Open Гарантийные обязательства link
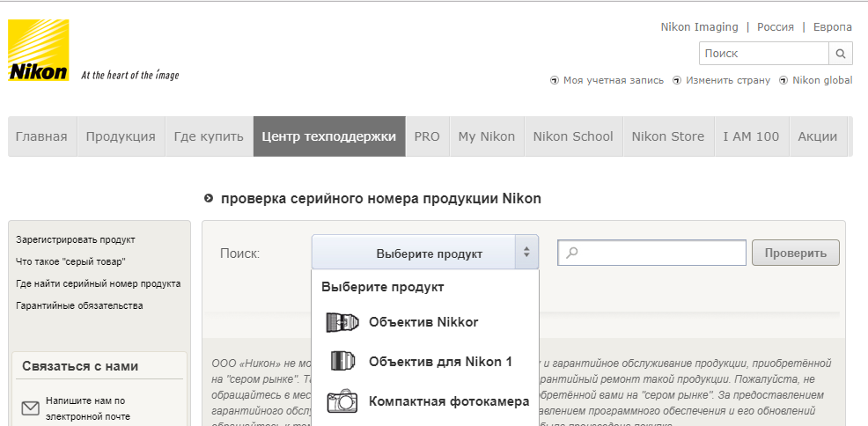 click(x=80, y=305)
